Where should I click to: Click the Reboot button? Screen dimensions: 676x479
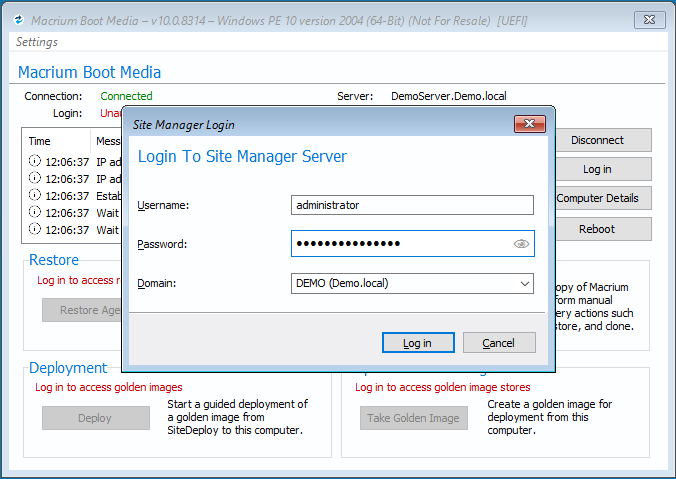604,229
